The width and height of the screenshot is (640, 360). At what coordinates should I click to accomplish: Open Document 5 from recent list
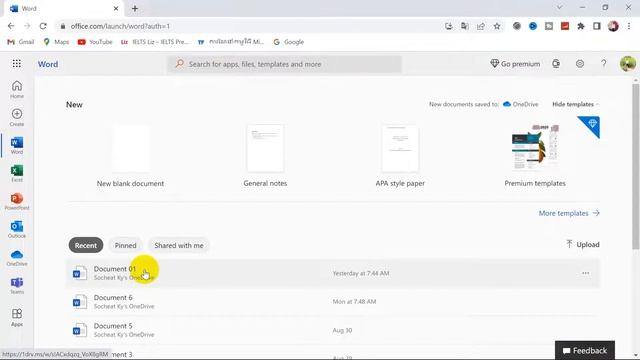(x=333, y=330)
